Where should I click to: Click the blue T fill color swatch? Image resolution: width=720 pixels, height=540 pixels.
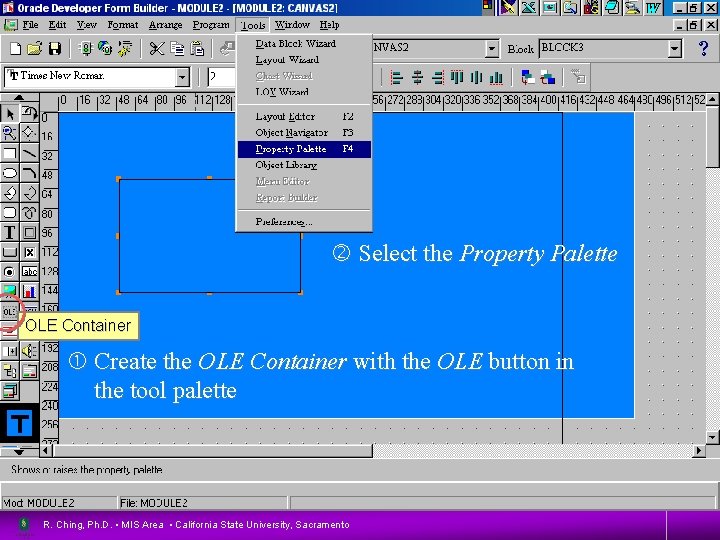pyautogui.click(x=19, y=423)
